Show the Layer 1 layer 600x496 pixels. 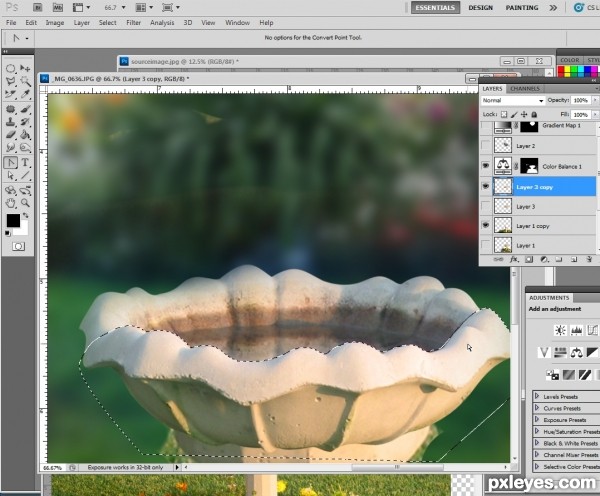486,245
